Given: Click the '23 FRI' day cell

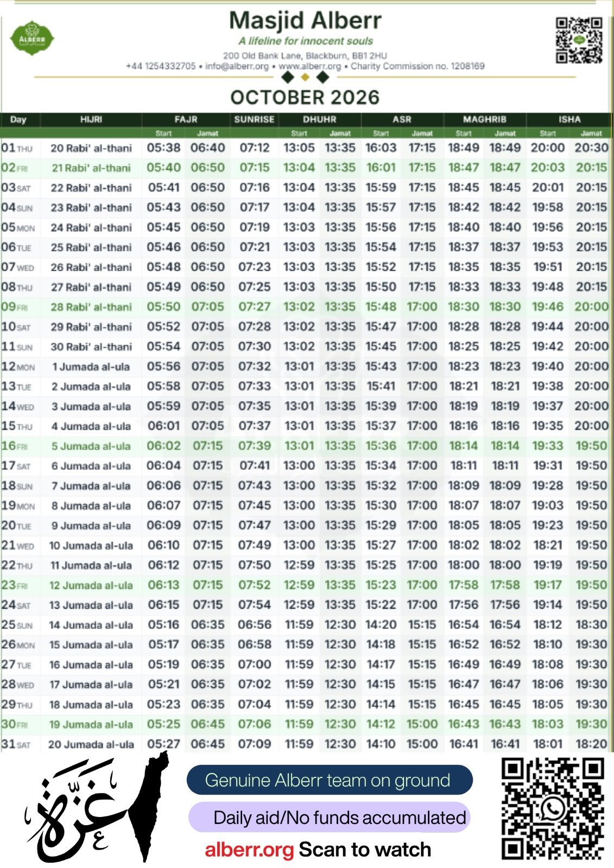Looking at the screenshot, I should coord(15,585).
